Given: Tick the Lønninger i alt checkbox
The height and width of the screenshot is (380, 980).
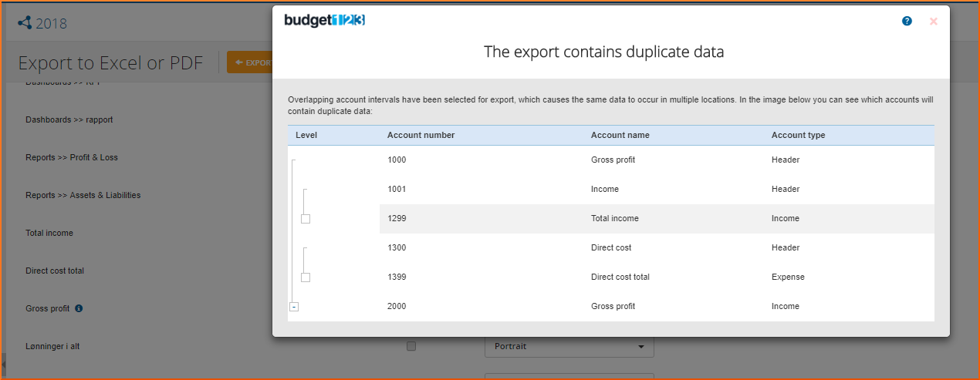Looking at the screenshot, I should [411, 346].
